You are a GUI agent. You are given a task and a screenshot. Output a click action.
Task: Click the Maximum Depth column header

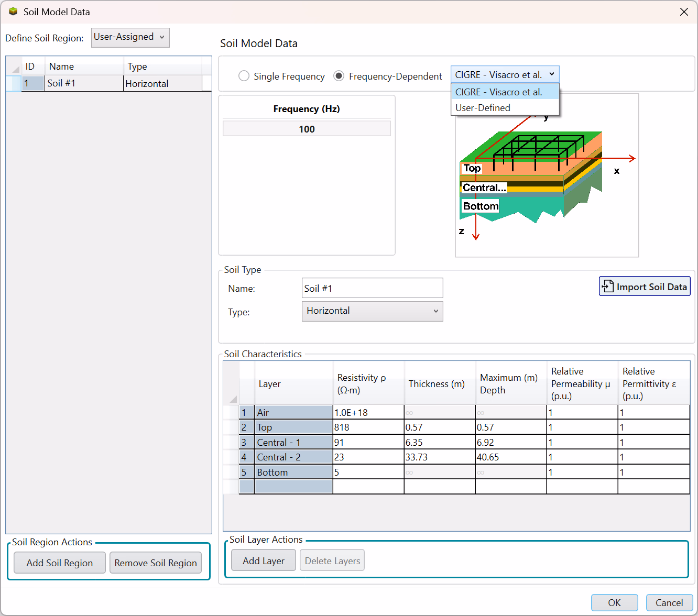click(x=511, y=383)
